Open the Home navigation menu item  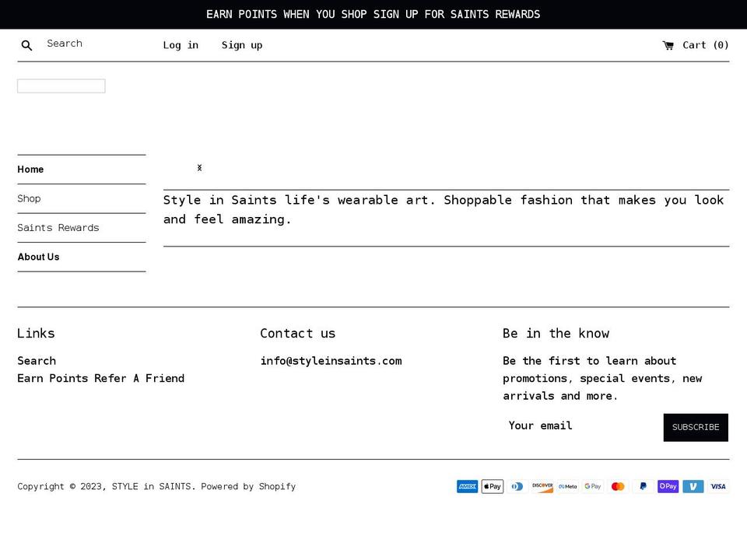point(31,169)
